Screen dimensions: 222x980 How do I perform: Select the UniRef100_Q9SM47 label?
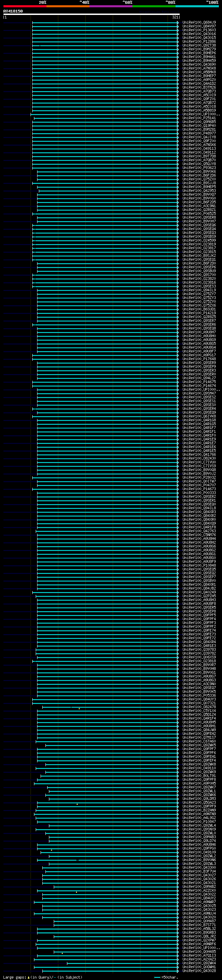coord(199,394)
